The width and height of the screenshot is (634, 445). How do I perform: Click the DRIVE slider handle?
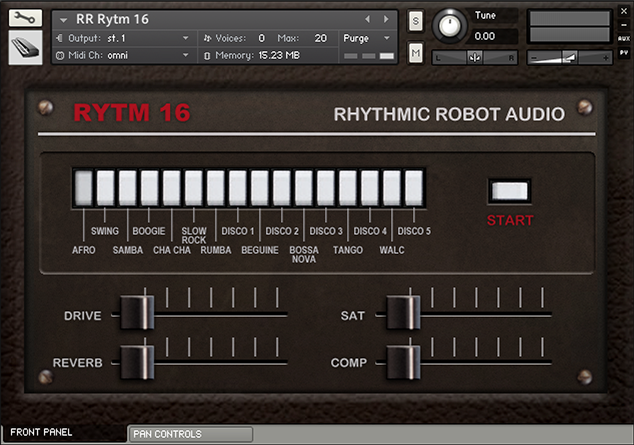[137, 312]
